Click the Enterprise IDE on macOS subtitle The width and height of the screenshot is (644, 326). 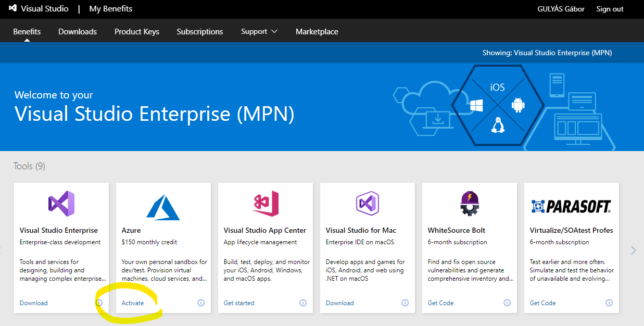[x=360, y=242]
